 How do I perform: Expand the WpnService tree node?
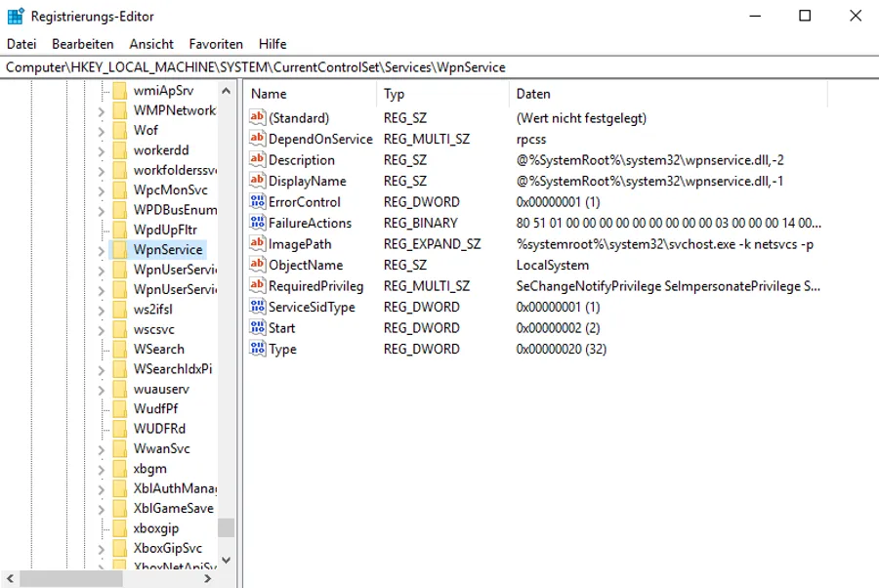(101, 251)
